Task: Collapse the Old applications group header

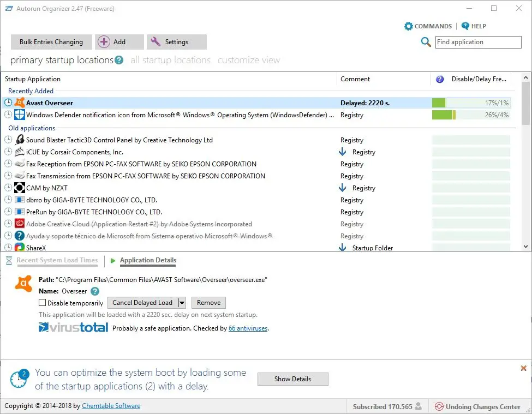Action: coord(32,128)
